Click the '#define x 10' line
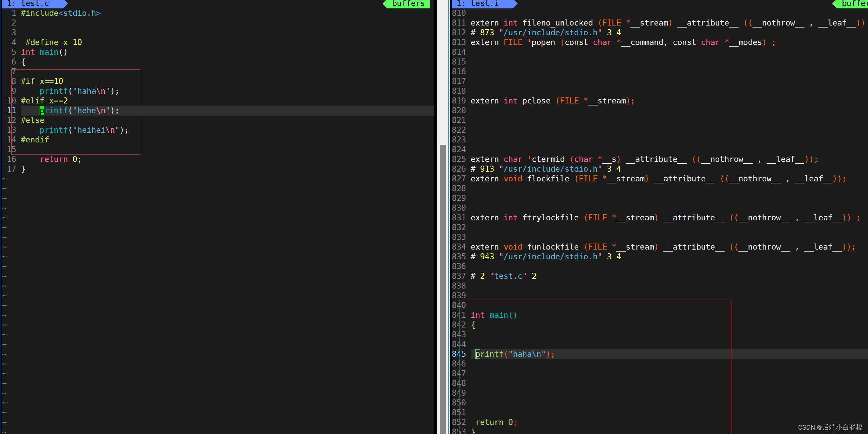Image resolution: width=868 pixels, height=434 pixels. pyautogui.click(x=54, y=42)
